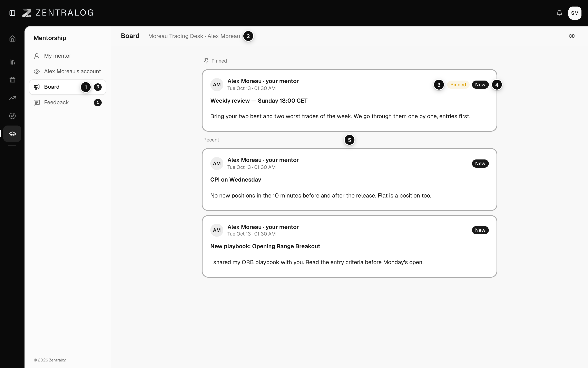
Task: Open My mentor page
Action: point(68,56)
